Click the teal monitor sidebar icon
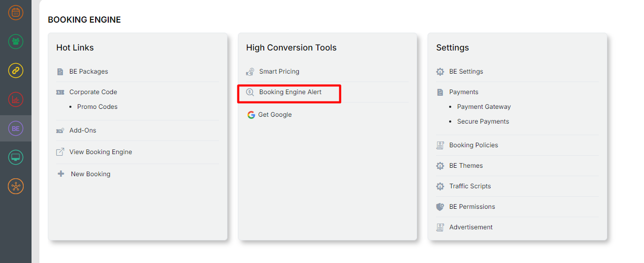Viewport: 644px width, 263px height. (x=16, y=157)
